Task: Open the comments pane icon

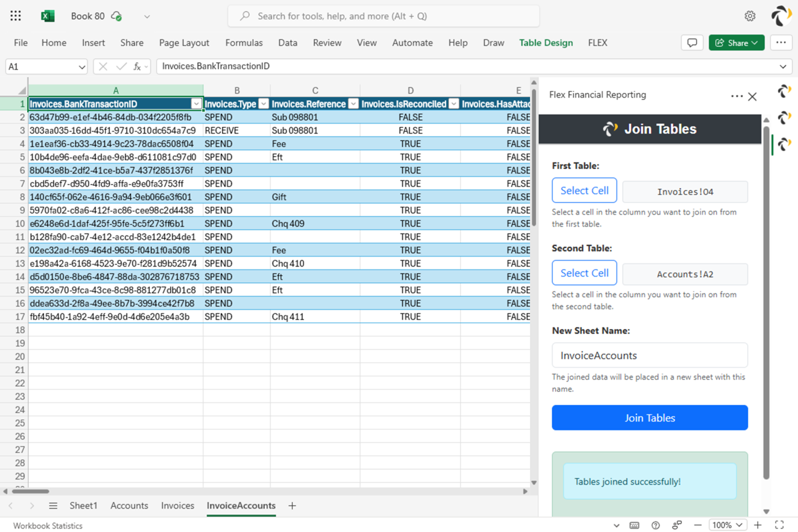Action: pyautogui.click(x=692, y=43)
